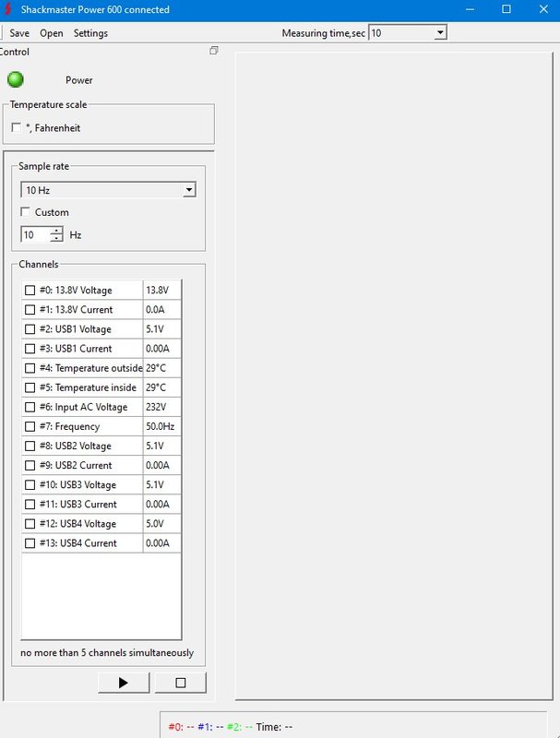
Task: Close the Shackmaster Power 600 window
Action: 543,9
